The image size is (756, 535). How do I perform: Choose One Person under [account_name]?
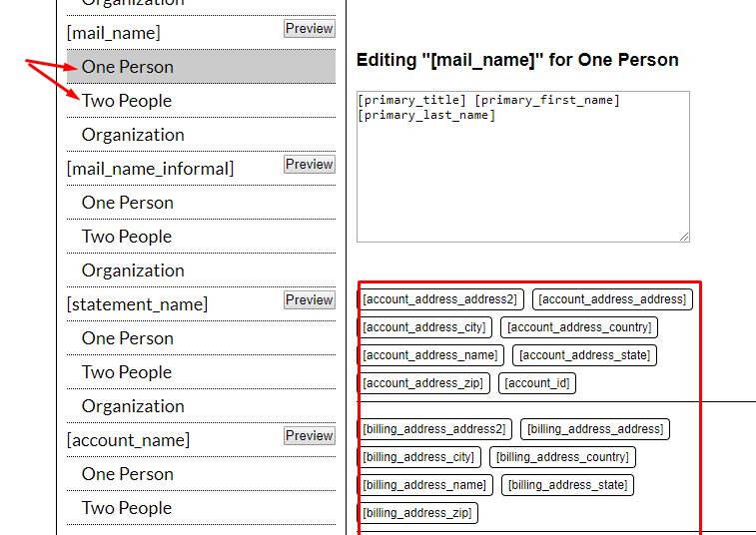(128, 474)
